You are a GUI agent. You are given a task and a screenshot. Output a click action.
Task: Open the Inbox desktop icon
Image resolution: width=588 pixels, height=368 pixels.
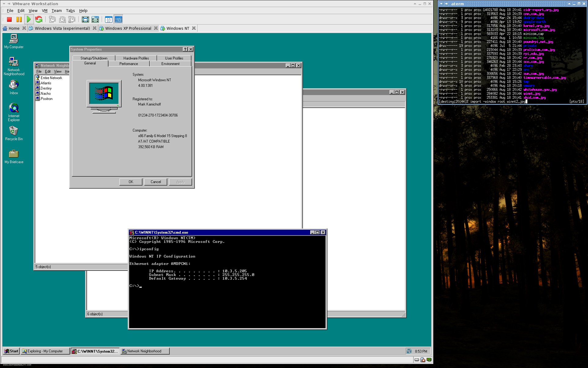tap(14, 87)
